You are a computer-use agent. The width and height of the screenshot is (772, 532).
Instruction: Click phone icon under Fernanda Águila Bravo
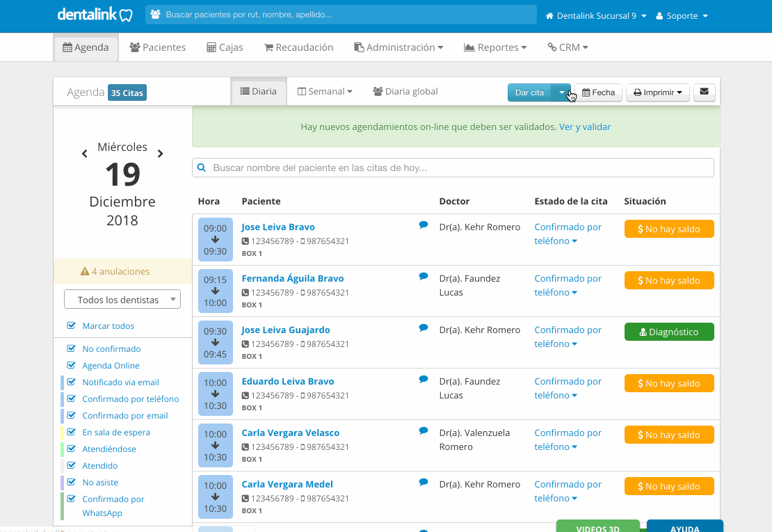(246, 293)
